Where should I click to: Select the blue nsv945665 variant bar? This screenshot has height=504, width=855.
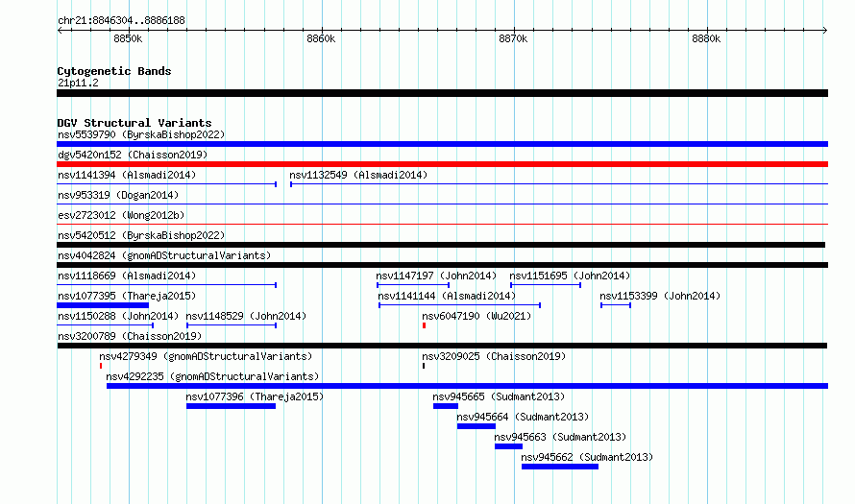[446, 406]
